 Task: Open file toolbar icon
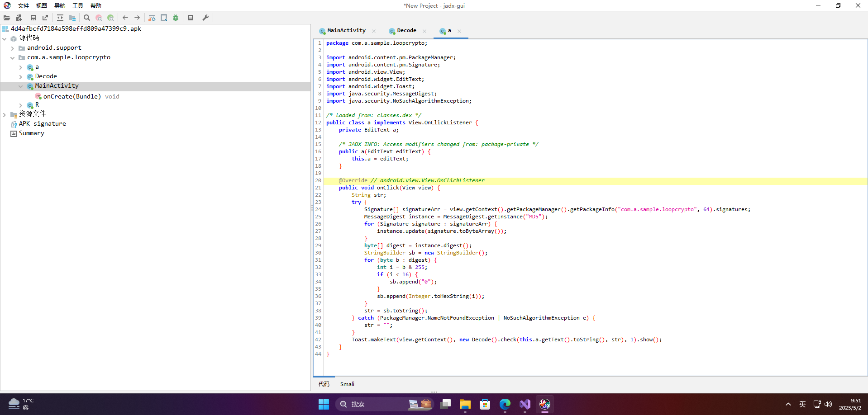pyautogui.click(x=7, y=18)
